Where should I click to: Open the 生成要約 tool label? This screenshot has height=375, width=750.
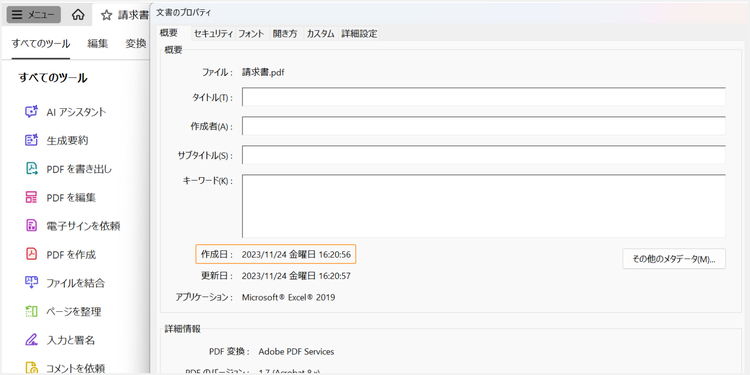(x=67, y=141)
